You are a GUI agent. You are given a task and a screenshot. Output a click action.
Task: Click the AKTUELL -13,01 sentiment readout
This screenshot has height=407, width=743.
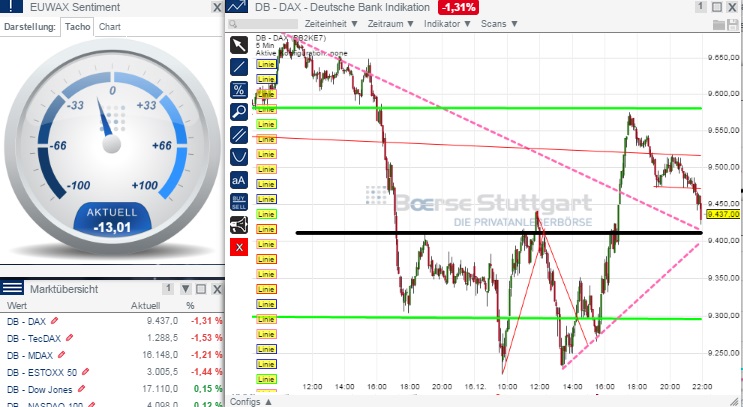click(112, 220)
